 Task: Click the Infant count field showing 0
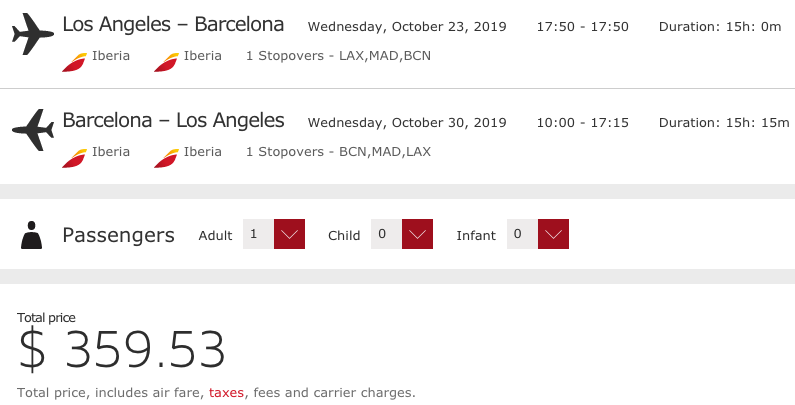click(x=522, y=234)
